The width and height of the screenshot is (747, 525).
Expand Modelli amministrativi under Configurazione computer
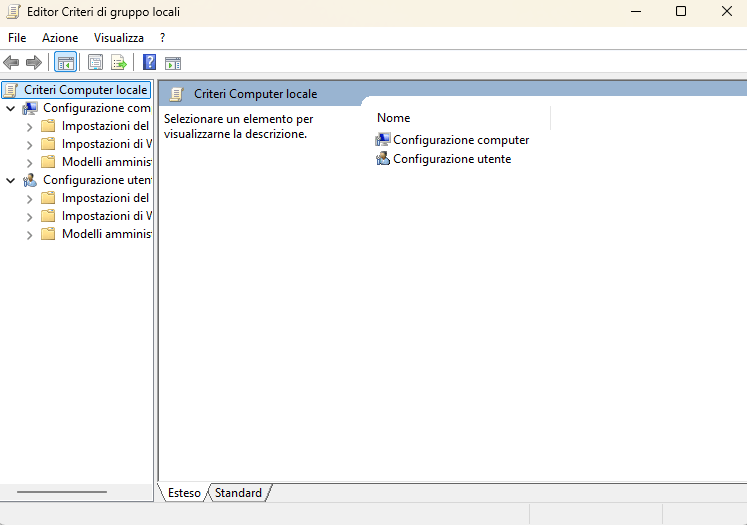[29, 162]
